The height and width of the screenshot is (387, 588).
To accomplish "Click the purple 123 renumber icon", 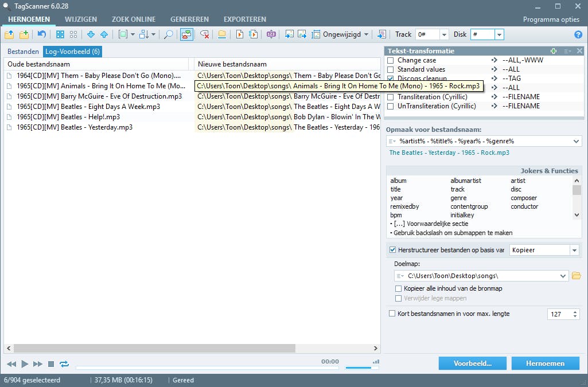I will [271, 34].
